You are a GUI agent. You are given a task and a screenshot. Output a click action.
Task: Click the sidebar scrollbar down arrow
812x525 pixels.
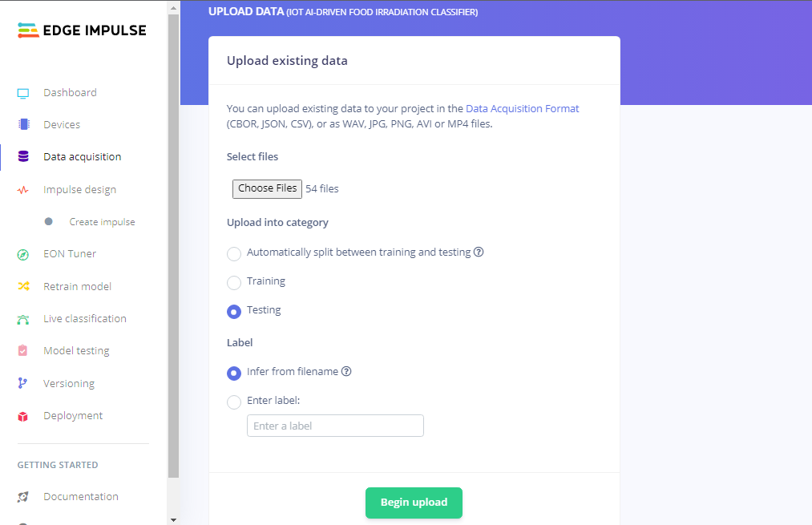173,519
